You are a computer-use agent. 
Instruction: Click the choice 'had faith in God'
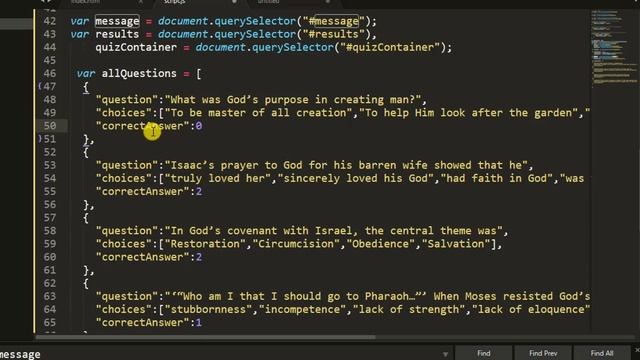click(x=497, y=178)
